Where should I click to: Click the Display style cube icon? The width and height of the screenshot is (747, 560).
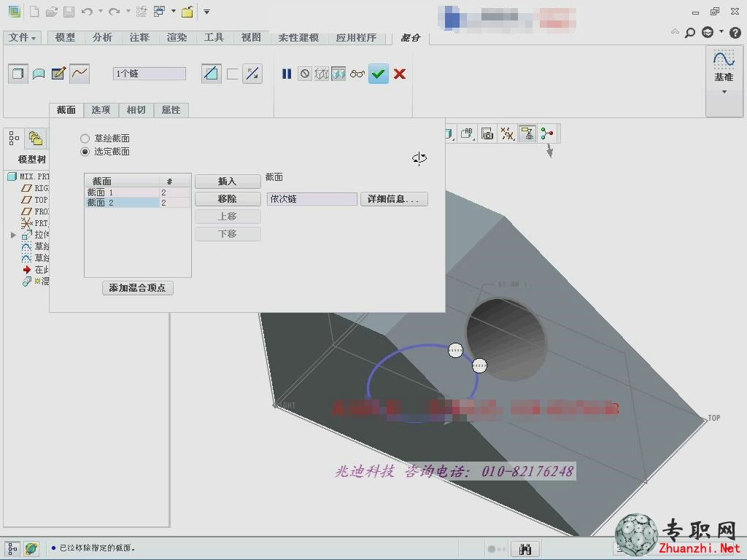coord(449,134)
